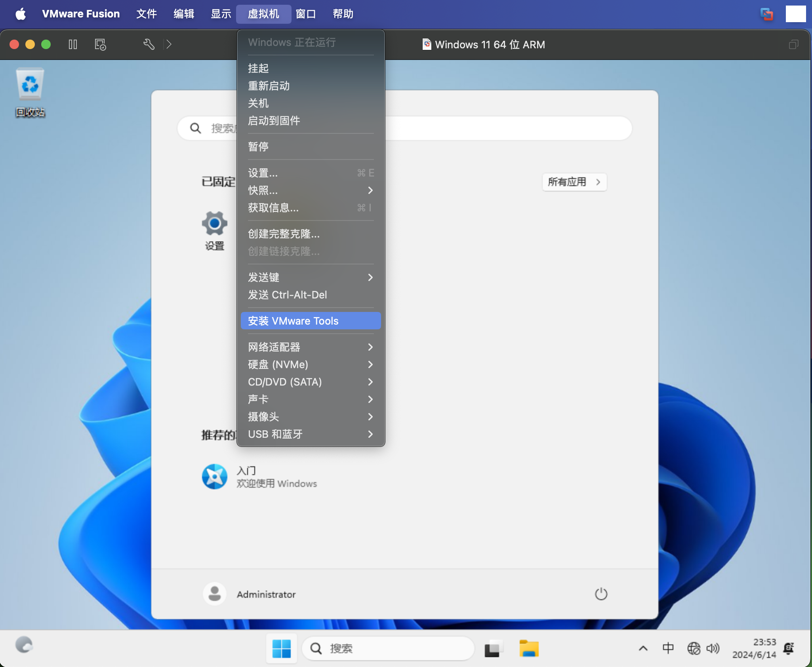
Task: Click the Start menu search field
Action: point(404,128)
